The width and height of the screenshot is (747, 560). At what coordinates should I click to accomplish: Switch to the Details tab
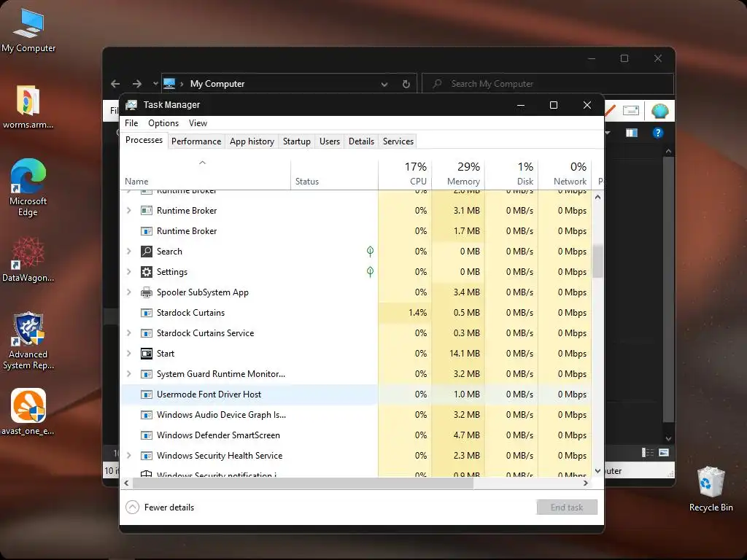click(x=361, y=141)
